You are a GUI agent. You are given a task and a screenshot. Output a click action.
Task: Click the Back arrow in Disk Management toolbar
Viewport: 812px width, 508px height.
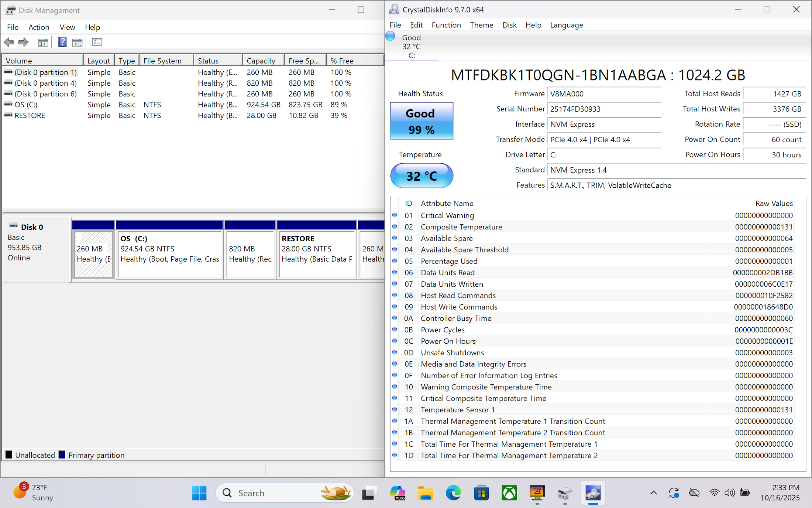9,42
